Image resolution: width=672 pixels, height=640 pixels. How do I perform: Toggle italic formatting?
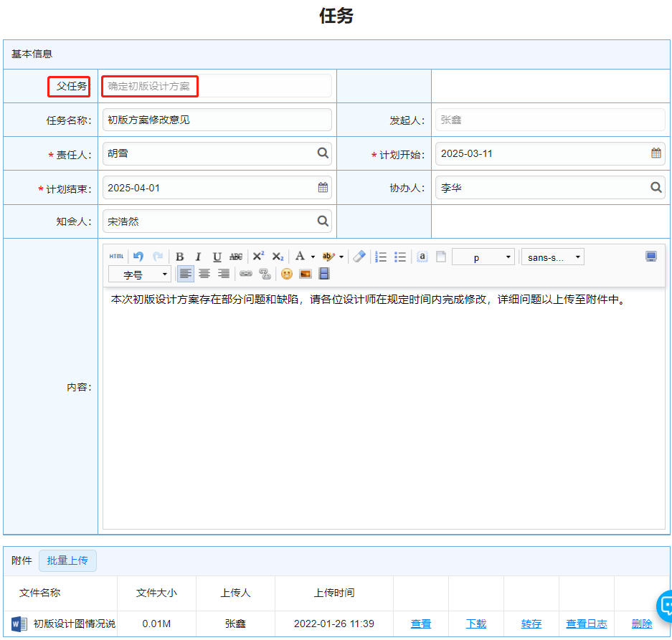tap(199, 257)
